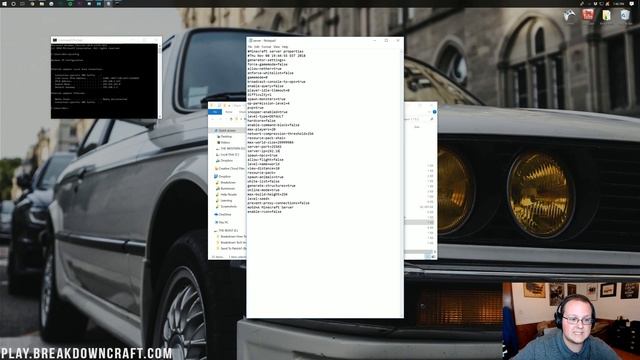The image size is (640, 360).
Task: Select Videos in Explorer sidebar
Action: point(225,142)
